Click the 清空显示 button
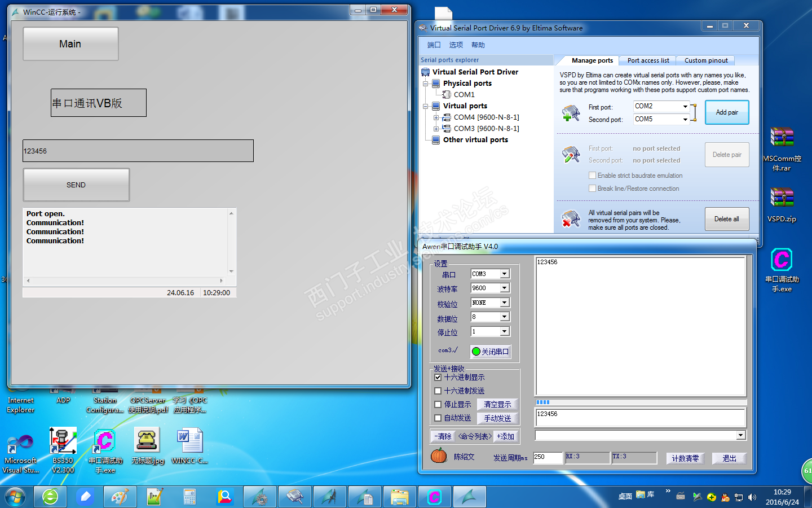This screenshot has width=812, height=508. click(497, 404)
